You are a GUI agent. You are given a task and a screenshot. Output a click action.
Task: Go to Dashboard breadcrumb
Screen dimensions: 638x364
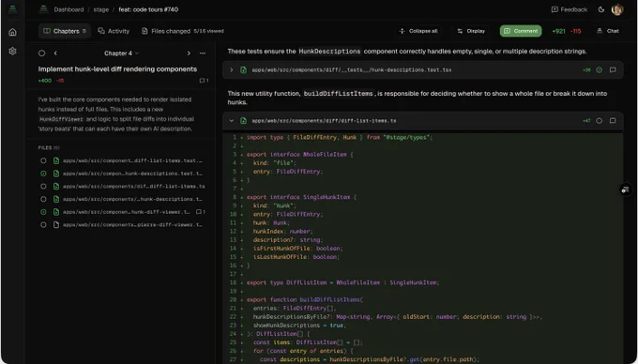[x=68, y=9]
